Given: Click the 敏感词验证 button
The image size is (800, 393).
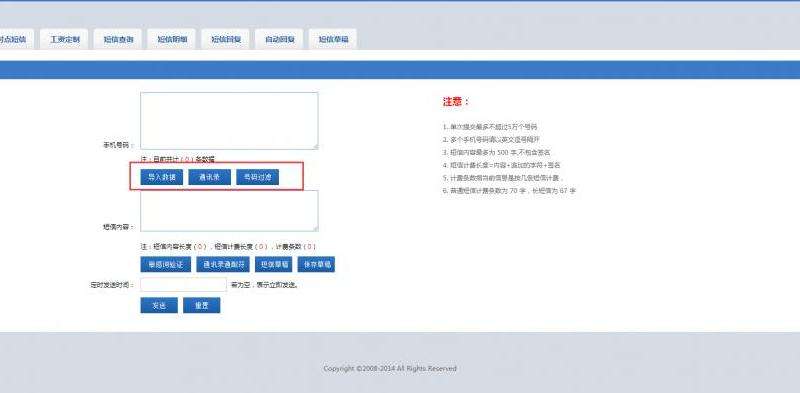Looking at the screenshot, I should [x=165, y=264].
